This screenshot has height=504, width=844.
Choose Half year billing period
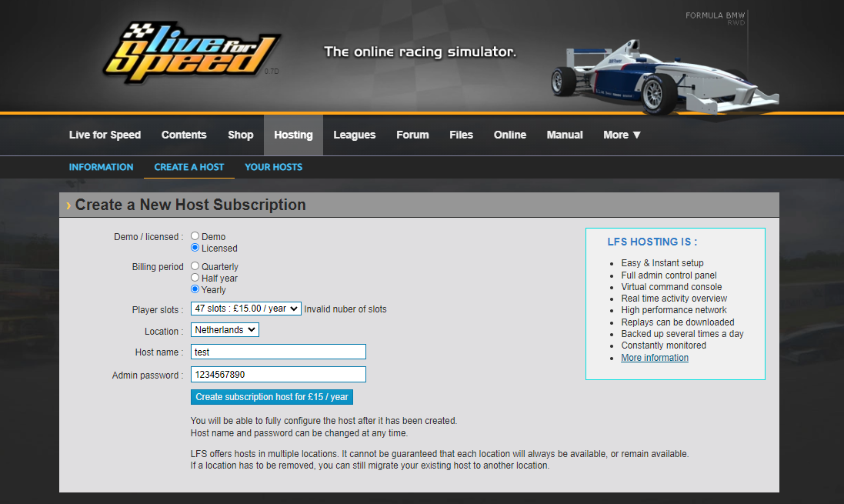click(x=195, y=278)
